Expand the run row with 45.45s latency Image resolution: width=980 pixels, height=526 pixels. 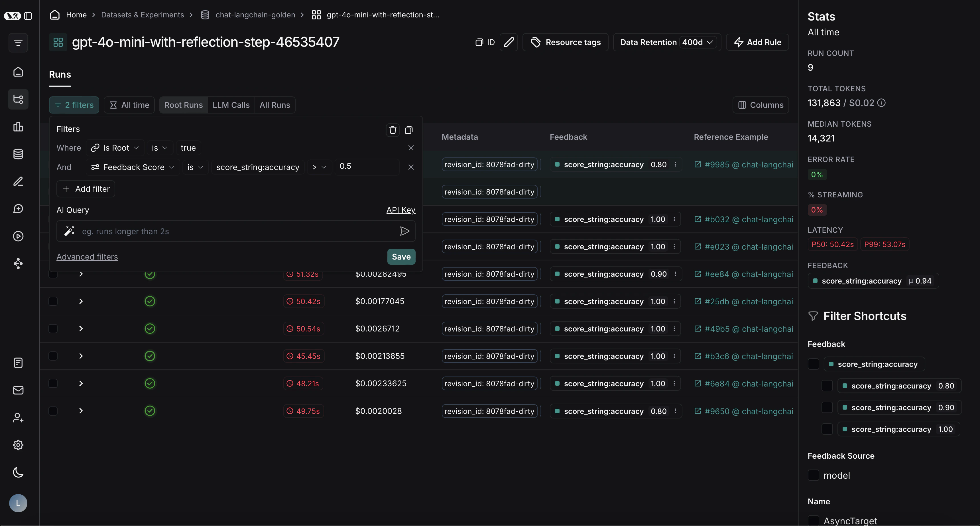(81, 356)
